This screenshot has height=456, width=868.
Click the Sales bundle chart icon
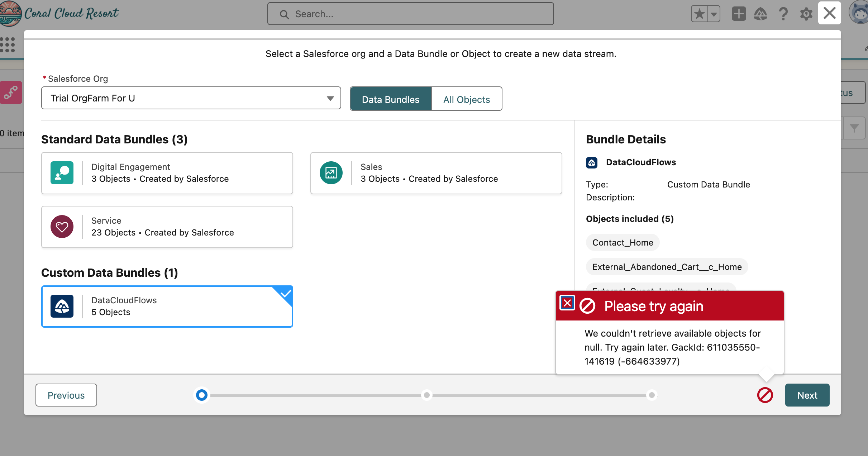click(331, 173)
